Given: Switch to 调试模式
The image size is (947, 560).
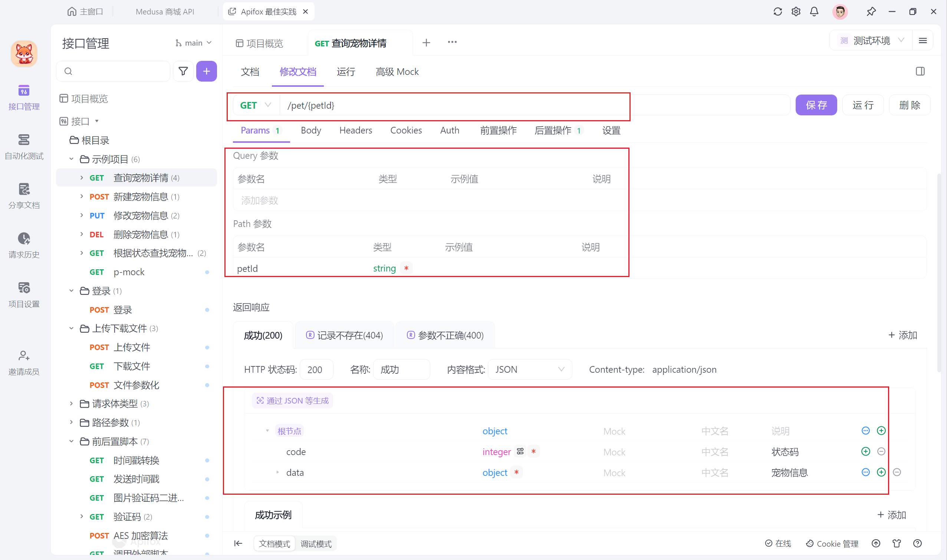Looking at the screenshot, I should [316, 543].
